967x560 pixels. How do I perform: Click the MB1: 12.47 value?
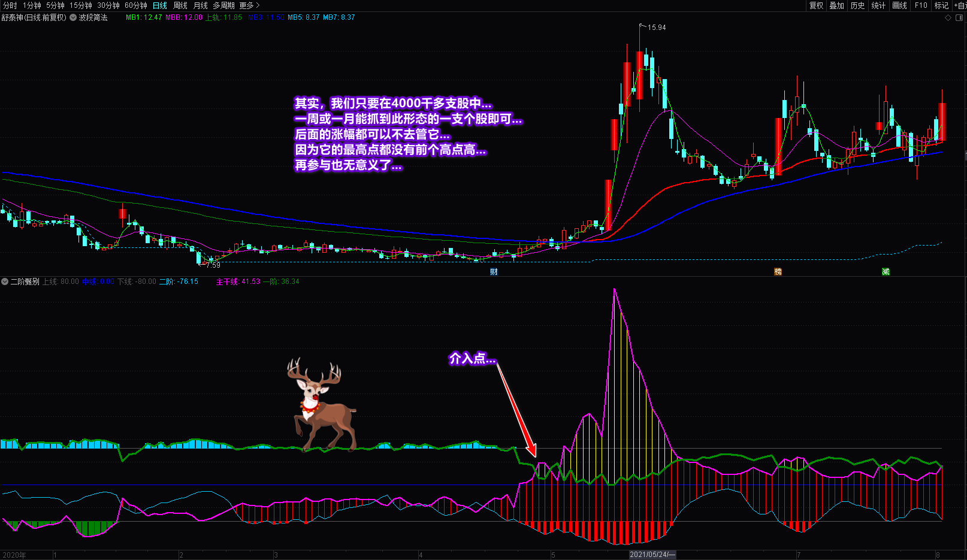coord(144,17)
